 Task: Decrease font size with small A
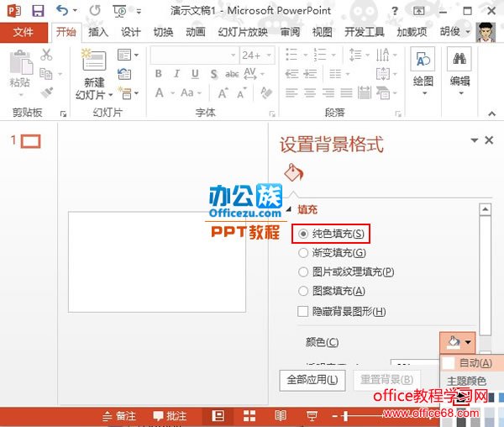pos(242,93)
